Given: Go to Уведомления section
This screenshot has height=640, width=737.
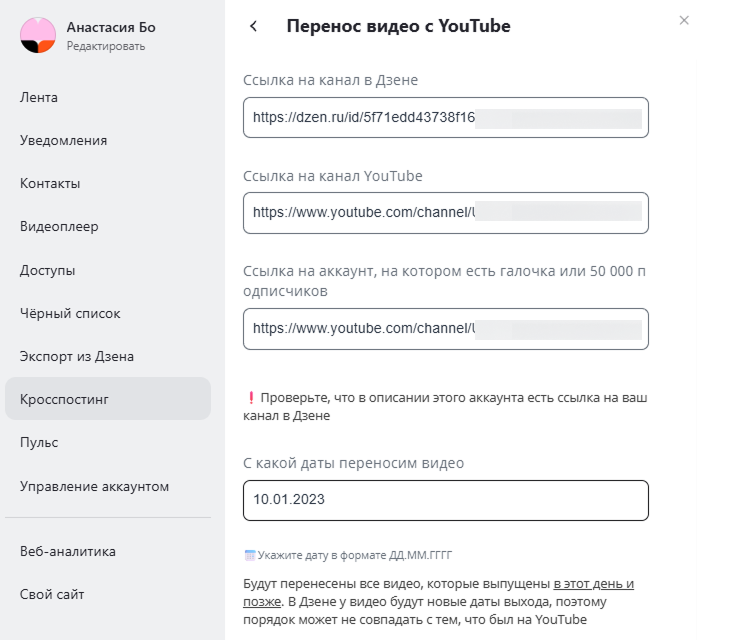Looking at the screenshot, I should 63,140.
